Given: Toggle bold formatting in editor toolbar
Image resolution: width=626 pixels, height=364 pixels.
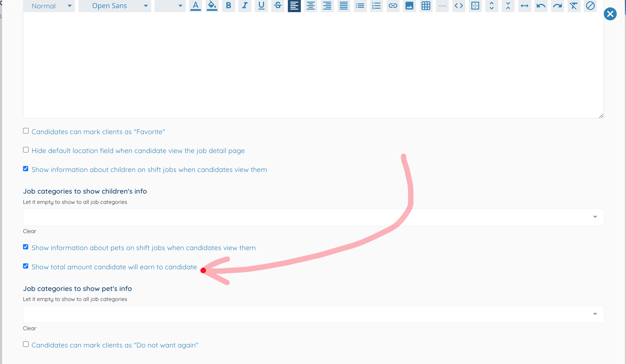Looking at the screenshot, I should point(229,6).
